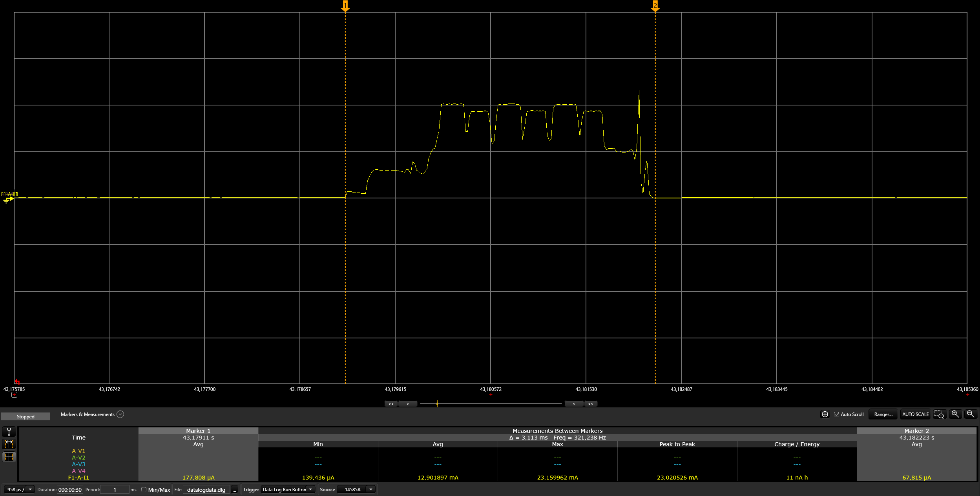Click the Time row label
This screenshot has height=496, width=980.
click(78, 438)
